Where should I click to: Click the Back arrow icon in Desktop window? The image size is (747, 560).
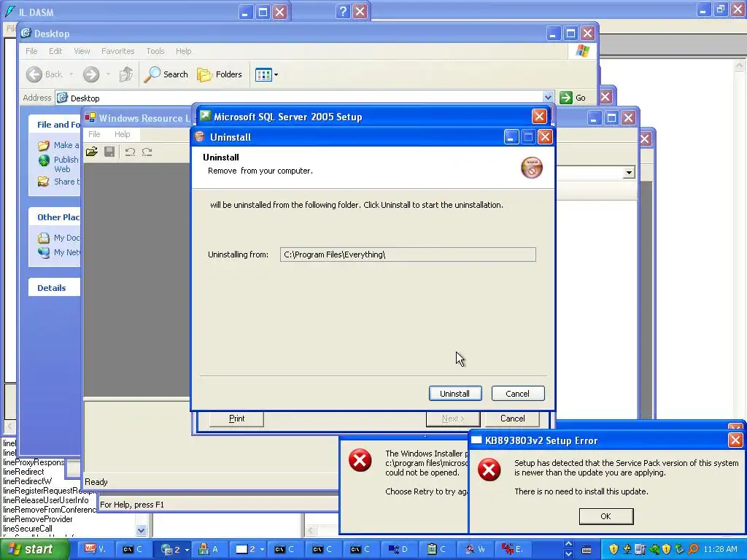click(x=34, y=74)
